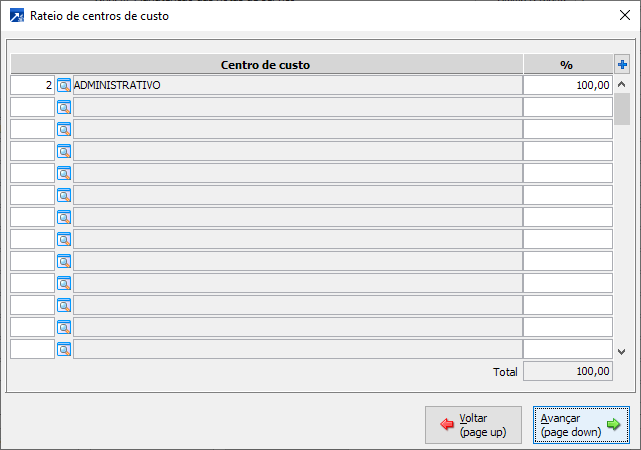This screenshot has height=450, width=641.
Task: Click the cost center code field containing 2
Action: click(x=32, y=86)
